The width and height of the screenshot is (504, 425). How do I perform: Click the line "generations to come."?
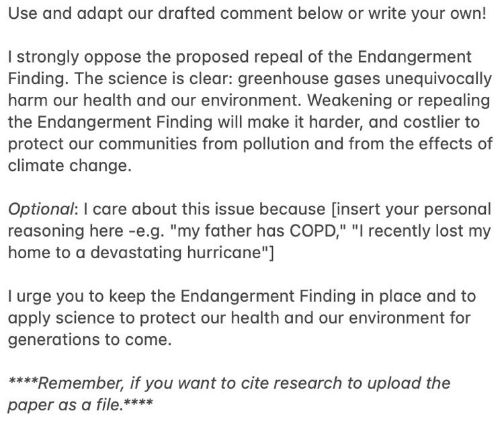[90, 340]
